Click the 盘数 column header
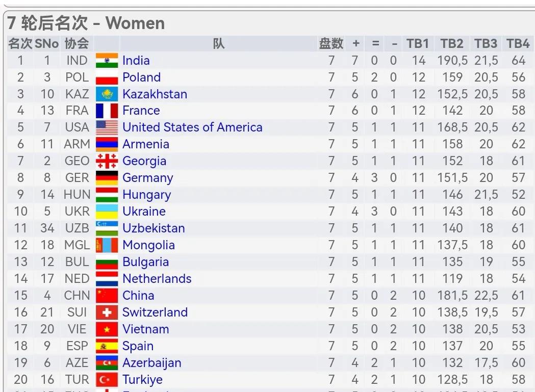 coord(331,43)
